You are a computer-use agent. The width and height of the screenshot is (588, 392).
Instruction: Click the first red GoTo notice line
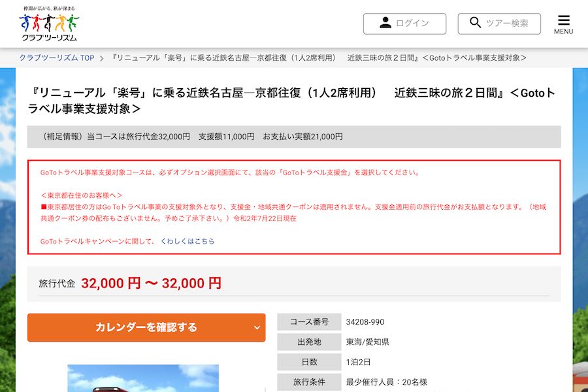coord(230,172)
